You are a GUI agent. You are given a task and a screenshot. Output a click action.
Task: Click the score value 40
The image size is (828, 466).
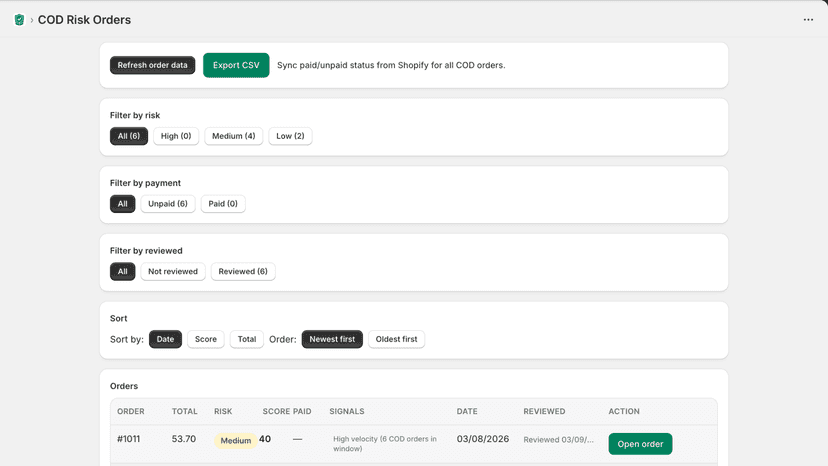[265, 439]
